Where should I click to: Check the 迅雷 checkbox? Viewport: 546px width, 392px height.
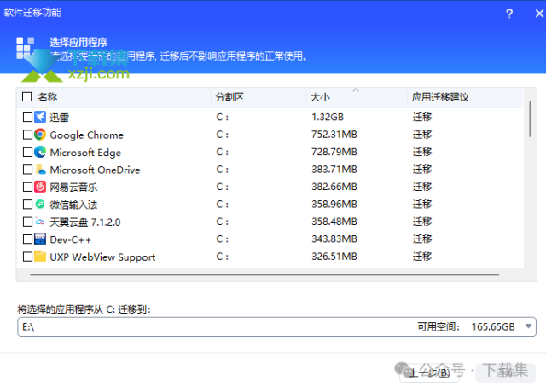(x=27, y=118)
